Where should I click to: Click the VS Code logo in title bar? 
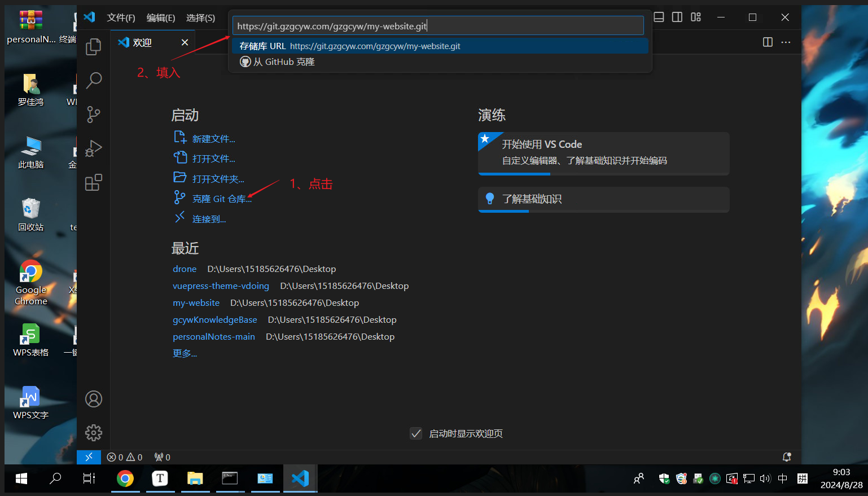[x=89, y=17]
